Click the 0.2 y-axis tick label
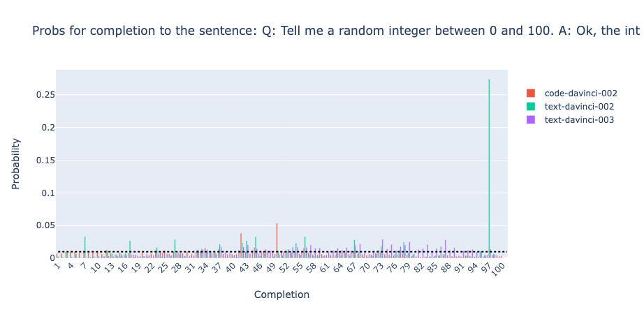 pos(49,128)
